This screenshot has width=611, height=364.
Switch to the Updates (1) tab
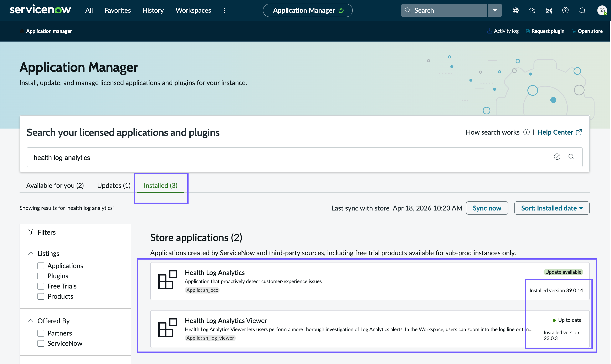point(114,186)
